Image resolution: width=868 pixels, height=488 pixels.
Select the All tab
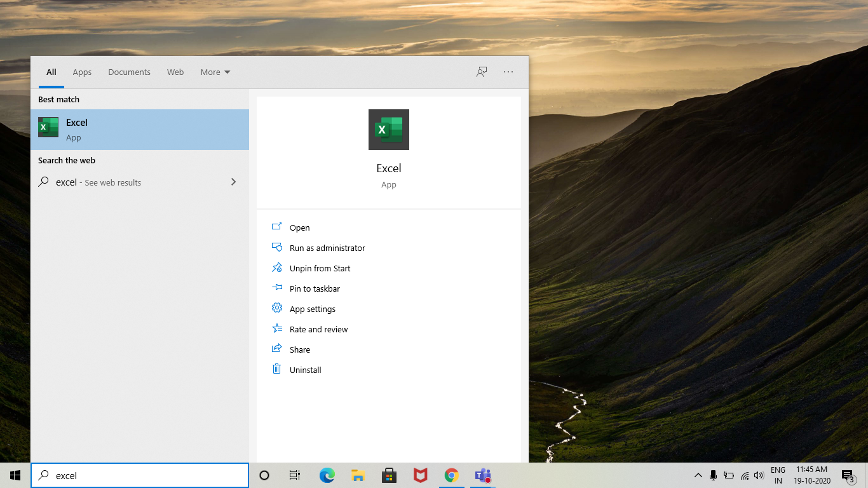click(x=51, y=72)
